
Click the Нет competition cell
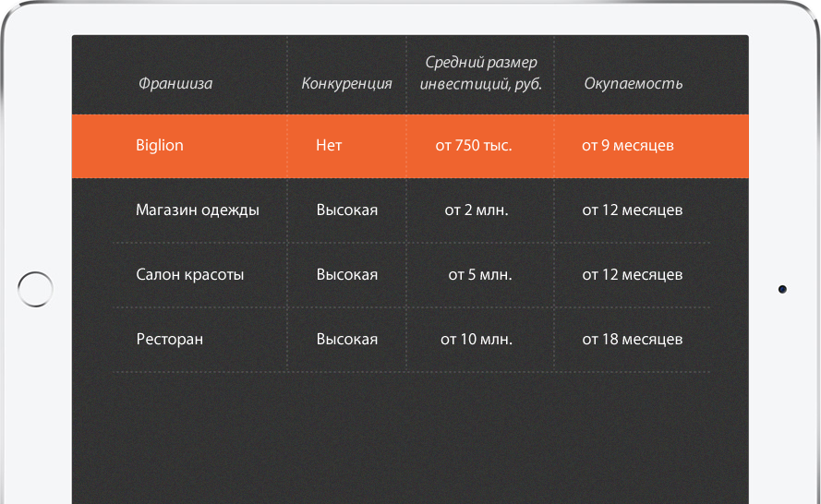point(329,146)
